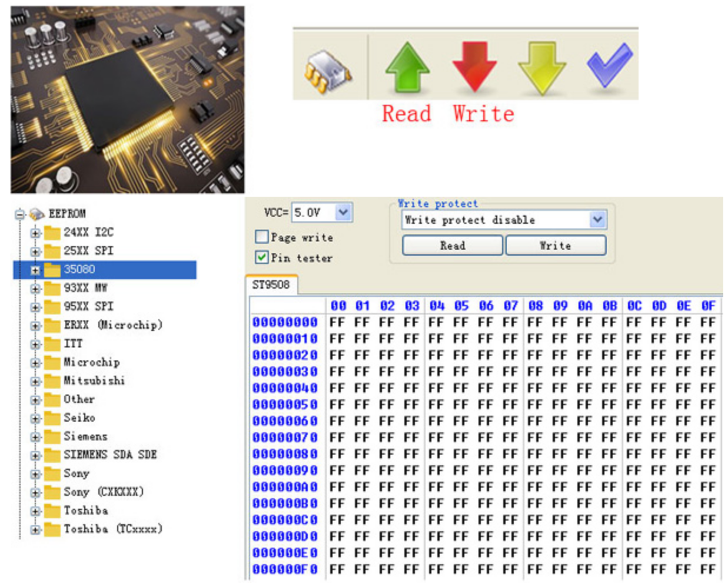The width and height of the screenshot is (728, 583).
Task: Click the SIEMENS SDA SDE folder icon
Action: 52,455
